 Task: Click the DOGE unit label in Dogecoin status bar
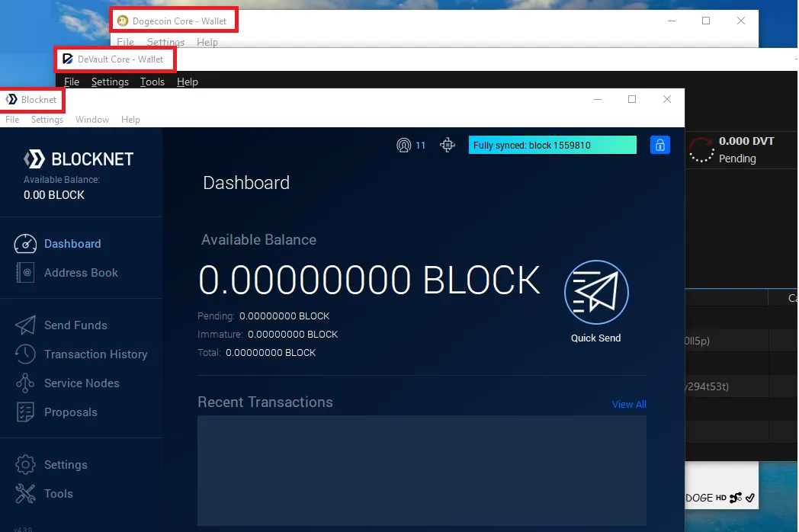[699, 498]
